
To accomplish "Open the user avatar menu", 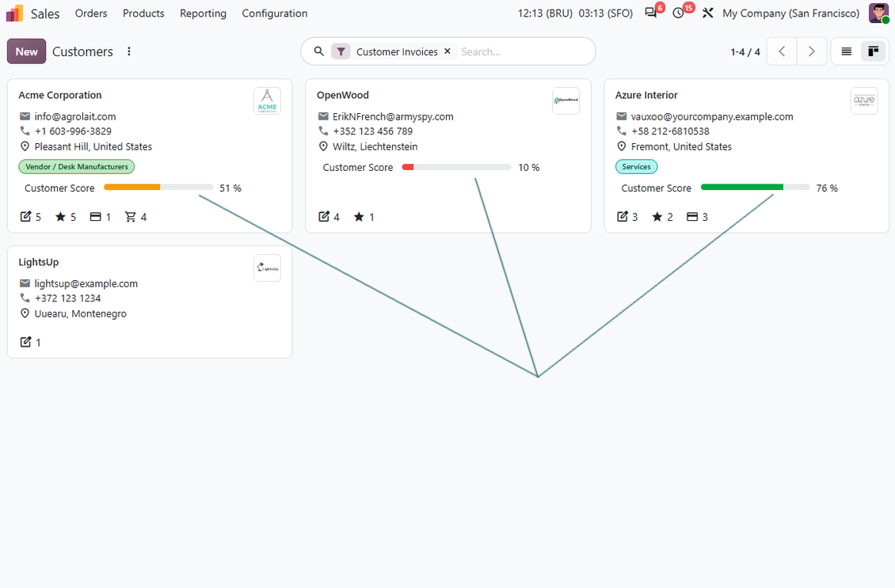I will 878,13.
